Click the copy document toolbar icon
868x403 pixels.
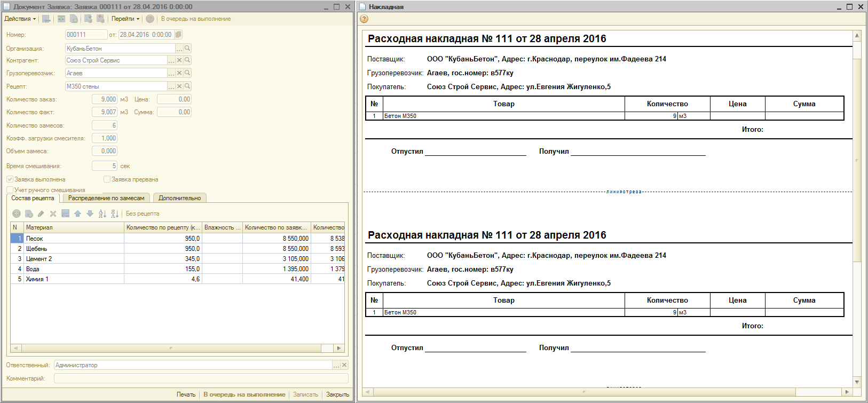(74, 19)
